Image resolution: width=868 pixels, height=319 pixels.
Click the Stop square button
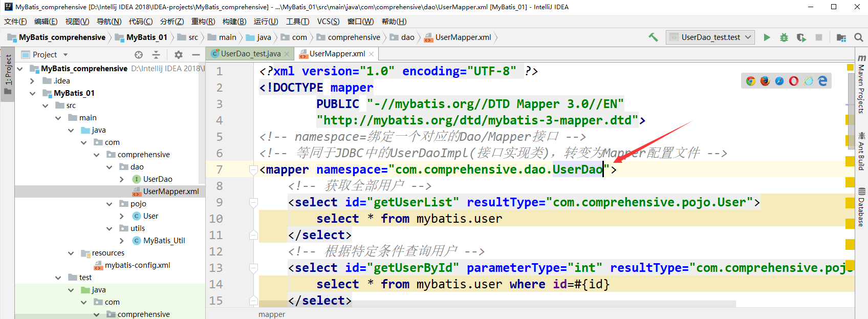click(819, 37)
